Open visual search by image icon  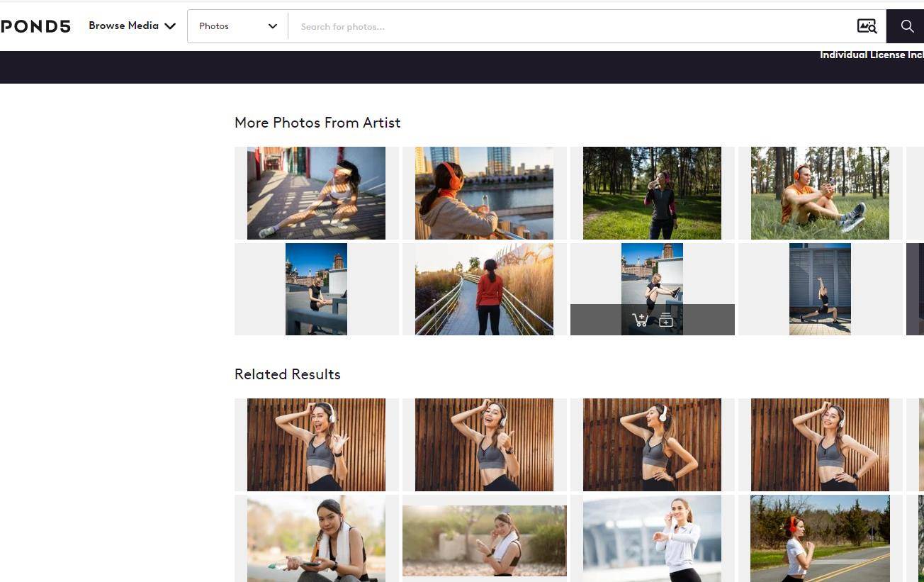[x=867, y=26]
